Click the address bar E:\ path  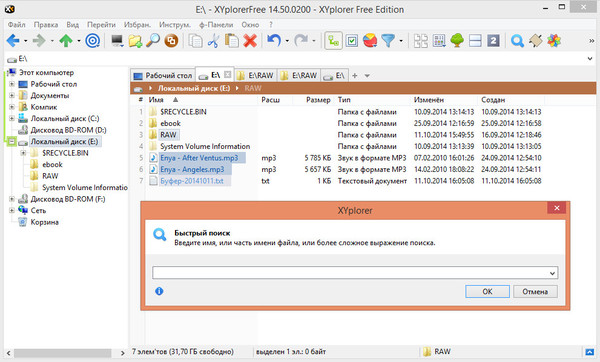(23, 59)
